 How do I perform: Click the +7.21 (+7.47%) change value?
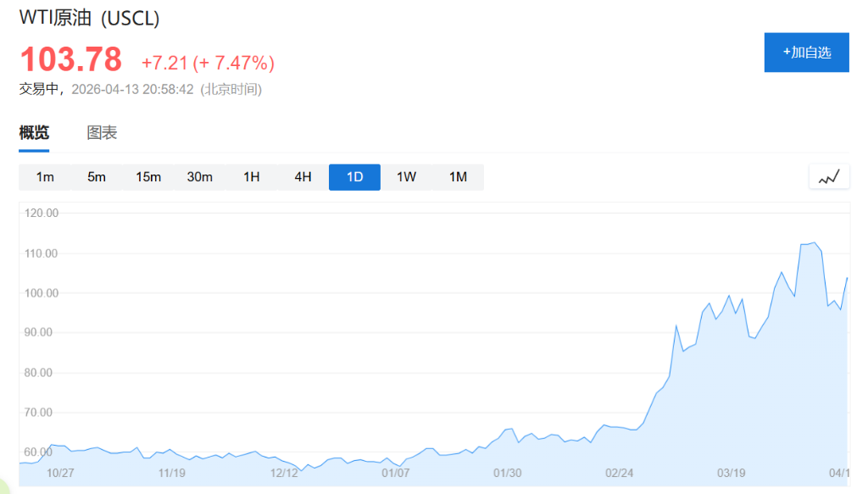208,63
